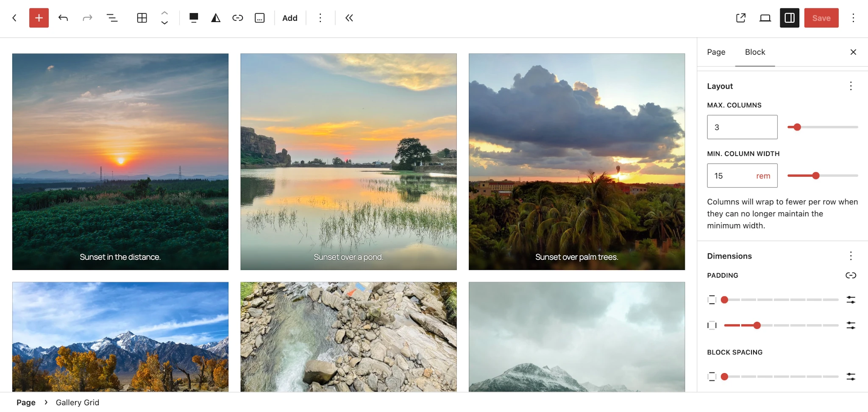Open the document overview list view
868x412 pixels.
(112, 18)
